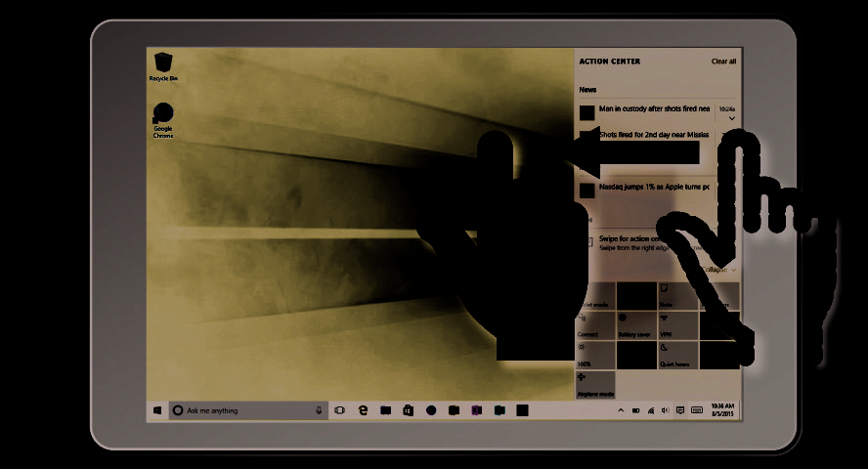Open the Recycle Bin desktop icon
Screen dimensions: 868x469
point(162,66)
